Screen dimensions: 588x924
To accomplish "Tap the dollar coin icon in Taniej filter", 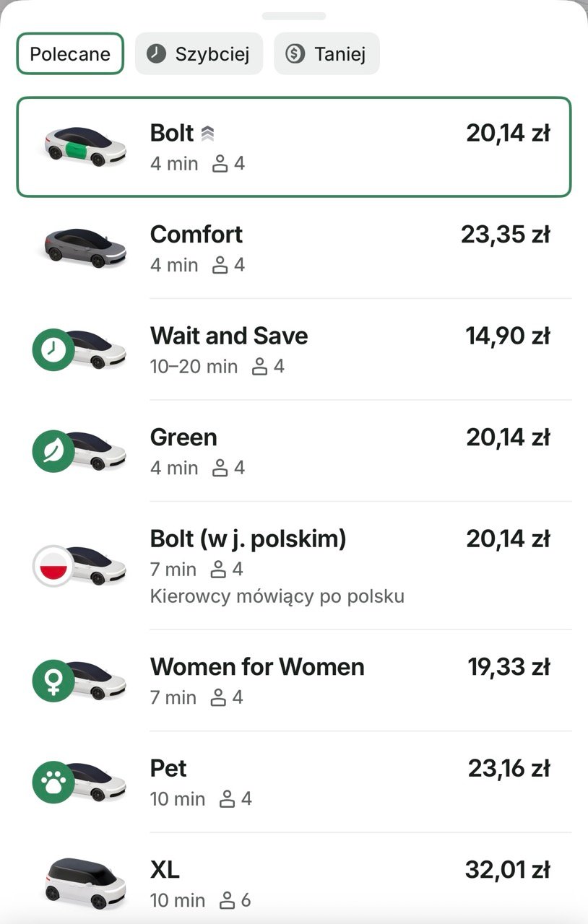I will pyautogui.click(x=295, y=53).
